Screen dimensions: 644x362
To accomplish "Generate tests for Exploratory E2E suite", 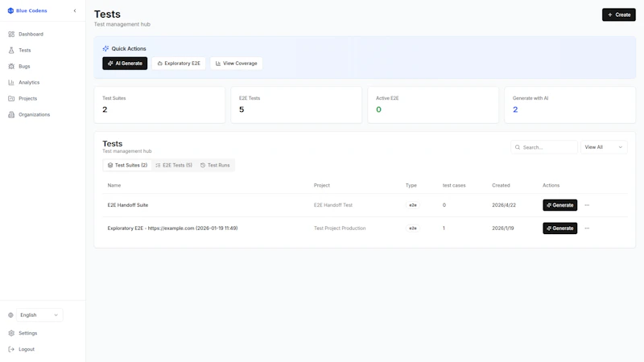I will click(559, 228).
